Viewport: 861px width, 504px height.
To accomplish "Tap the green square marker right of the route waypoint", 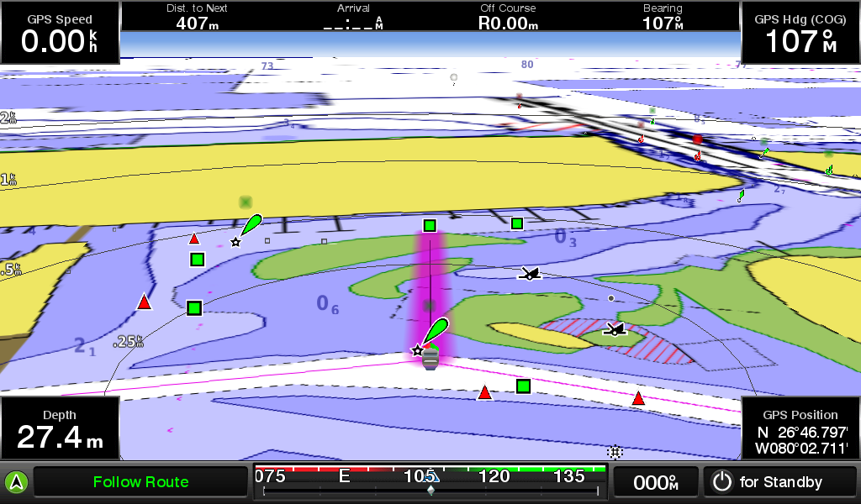I will [x=517, y=223].
